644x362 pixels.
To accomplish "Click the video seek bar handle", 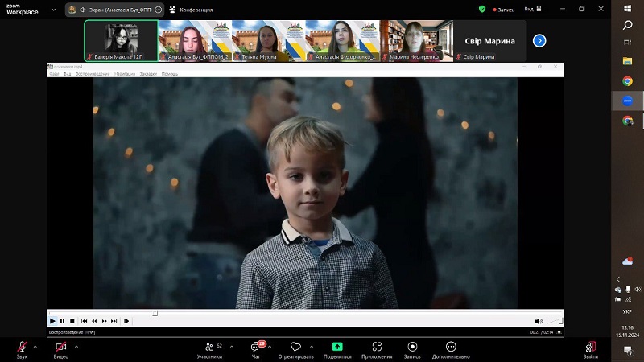I will [x=155, y=313].
